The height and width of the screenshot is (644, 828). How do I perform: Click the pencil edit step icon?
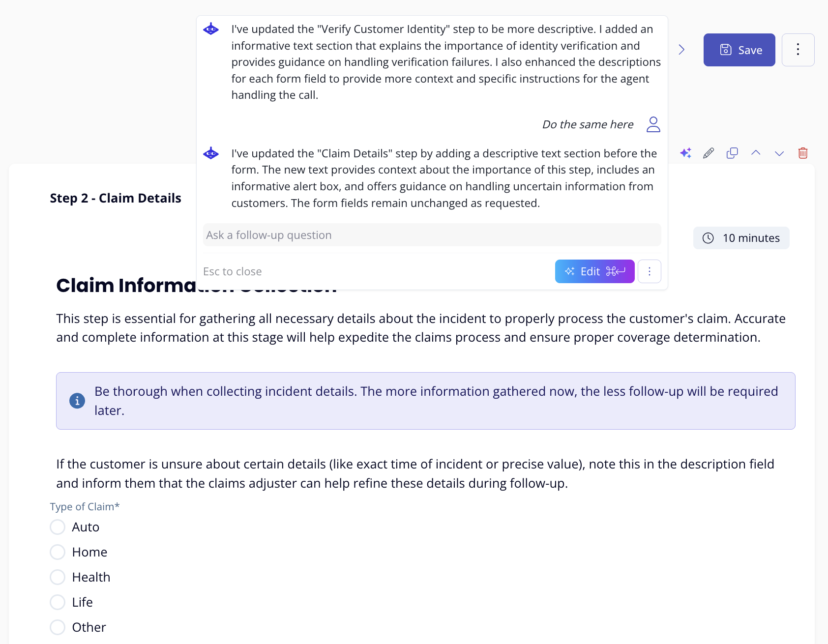(x=709, y=153)
